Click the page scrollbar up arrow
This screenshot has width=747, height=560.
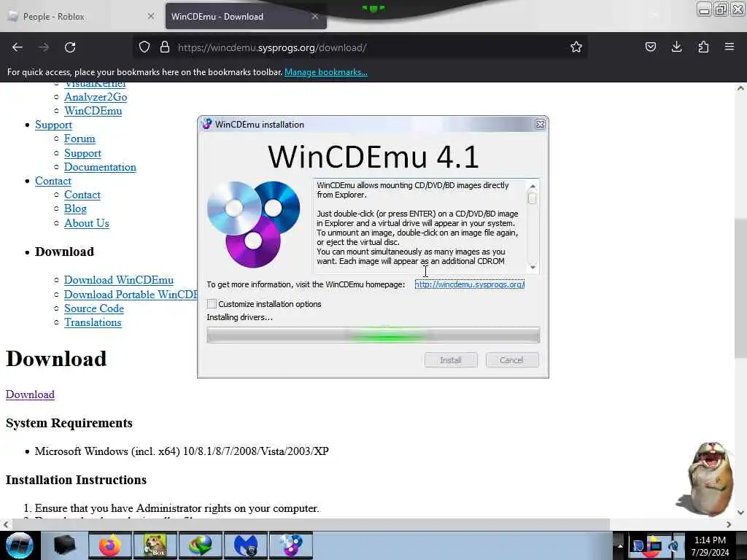coord(740,88)
